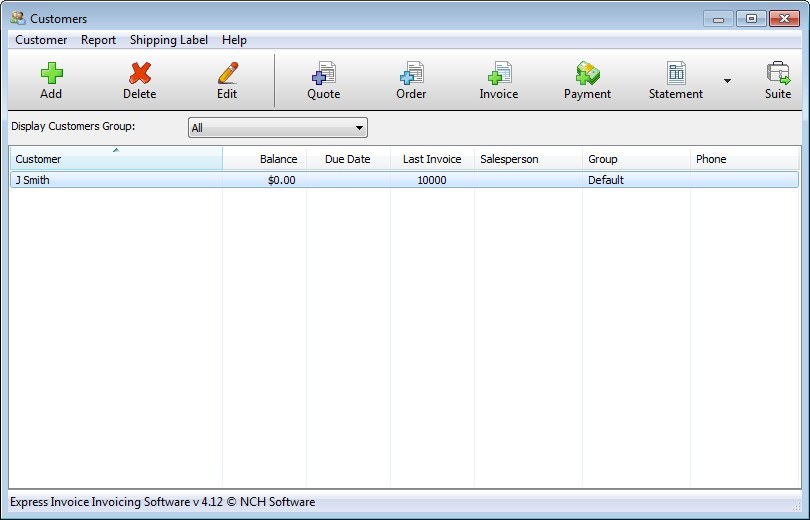Click the pencil Edit icon
This screenshot has height=520, width=810.
[x=227, y=73]
